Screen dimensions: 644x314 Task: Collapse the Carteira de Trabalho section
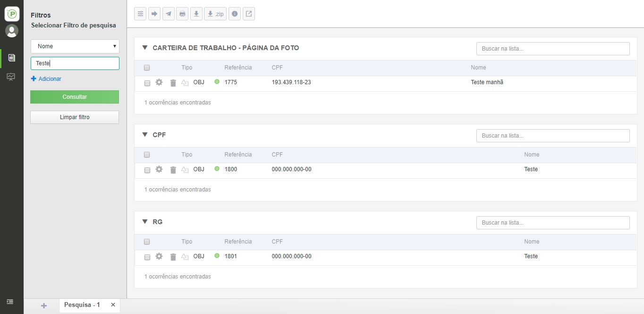coord(145,48)
